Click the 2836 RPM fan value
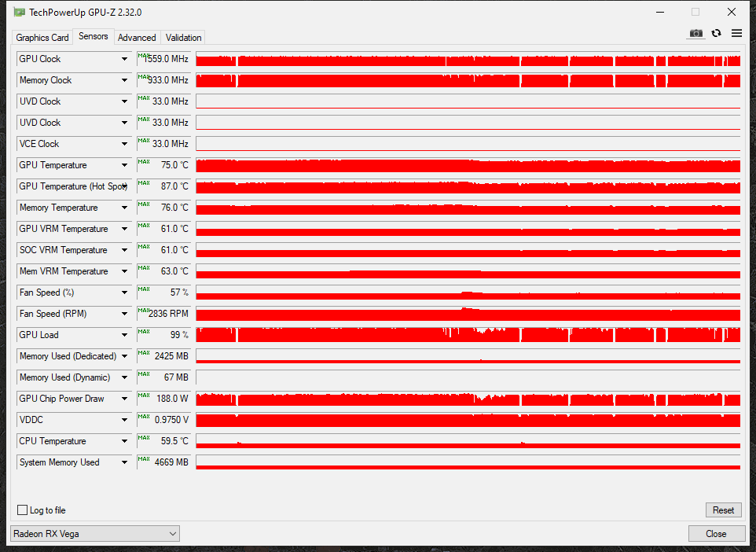This screenshot has width=756, height=552. [x=164, y=314]
